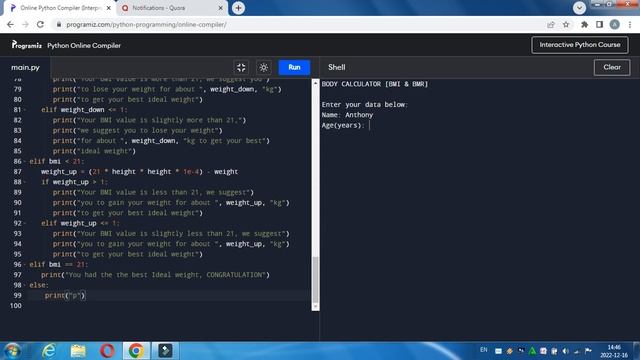This screenshot has width=640, height=360.
Task: Click print("p") on line 99
Action: pyautogui.click(x=65, y=296)
